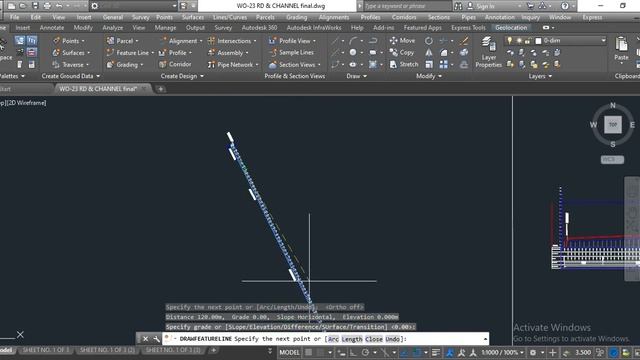This screenshot has height=360, width=640.
Task: Expand the Layers panel
Action: pos(540,76)
